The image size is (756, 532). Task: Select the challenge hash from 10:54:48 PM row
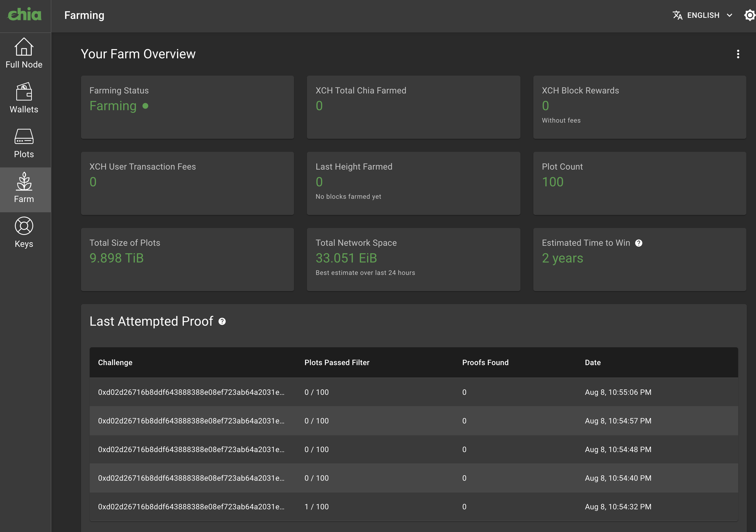[x=191, y=449]
